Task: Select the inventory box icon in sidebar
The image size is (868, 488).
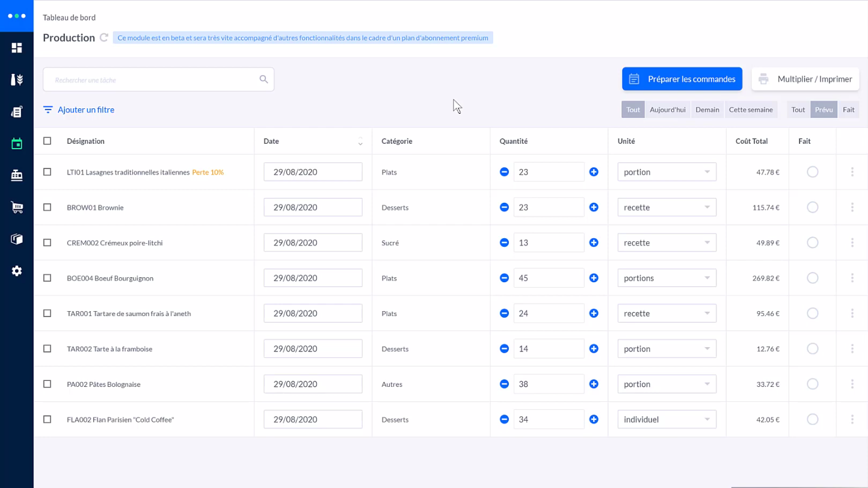Action: click(16, 239)
